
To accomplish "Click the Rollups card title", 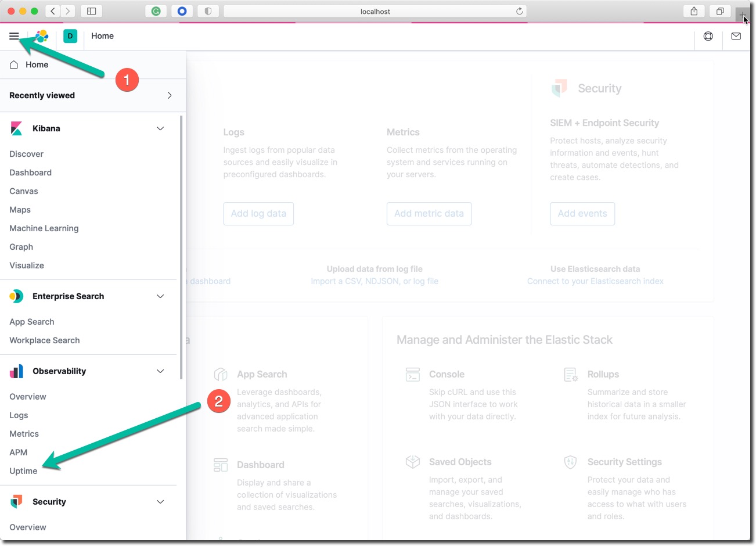I will pos(603,375).
